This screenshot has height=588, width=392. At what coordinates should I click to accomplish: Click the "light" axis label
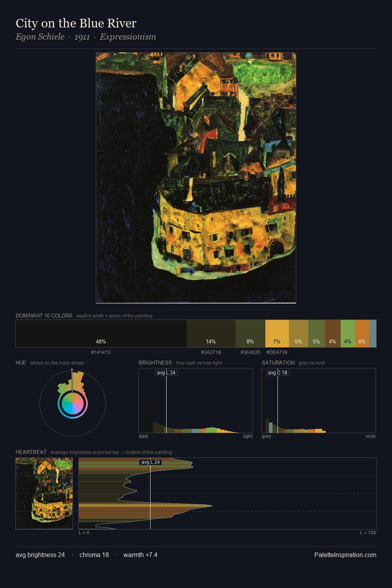pos(248,436)
